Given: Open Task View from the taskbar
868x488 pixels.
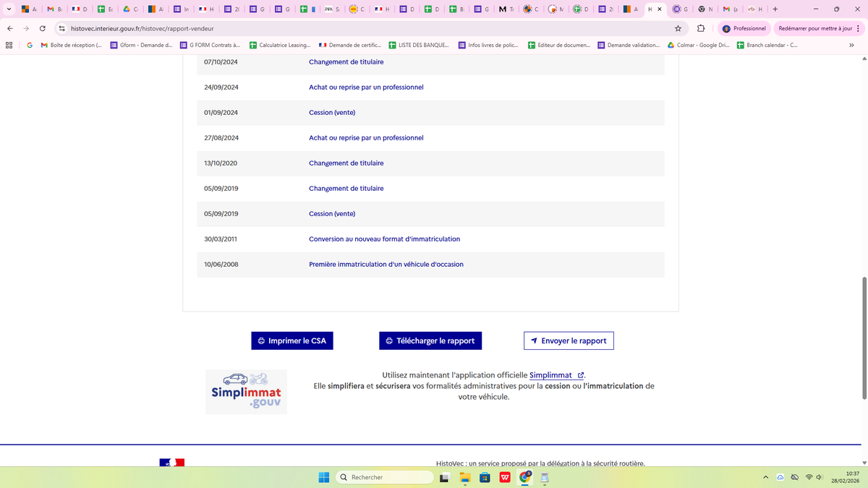Looking at the screenshot, I should [x=446, y=477].
